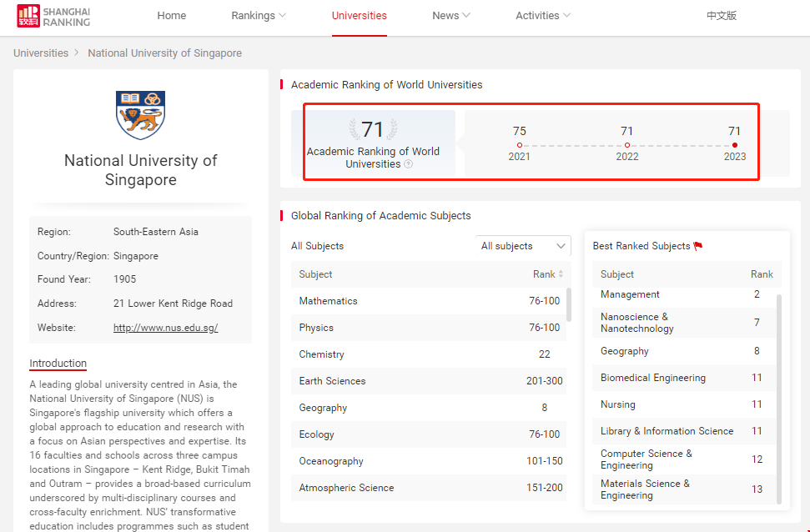Visit the university website link www.nus.edu.sg
The width and height of the screenshot is (810, 532).
[164, 327]
